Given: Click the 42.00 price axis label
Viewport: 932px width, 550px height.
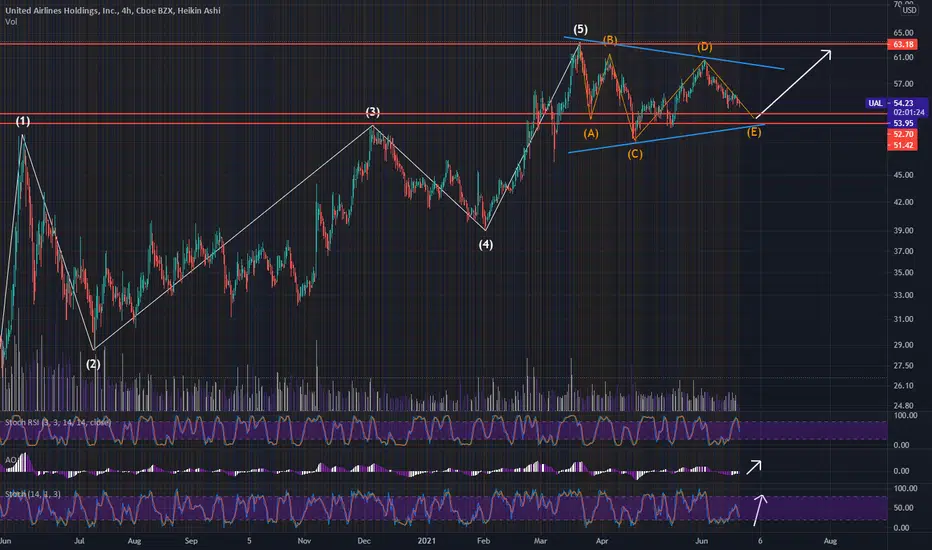Looking at the screenshot, I should point(903,202).
